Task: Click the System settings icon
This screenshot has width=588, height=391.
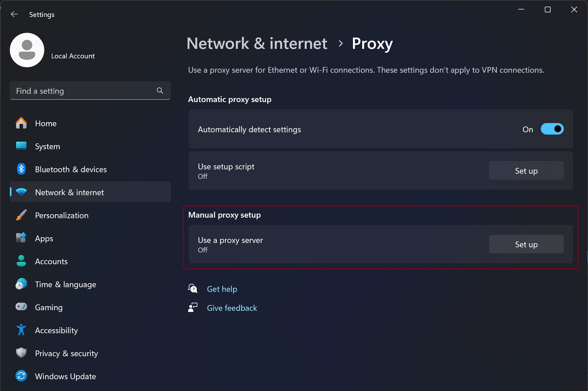Action: coord(21,146)
